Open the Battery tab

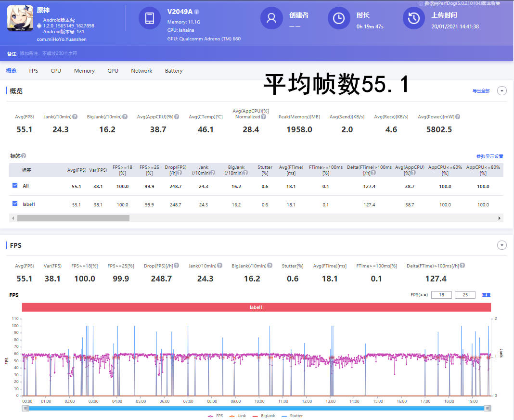click(173, 70)
